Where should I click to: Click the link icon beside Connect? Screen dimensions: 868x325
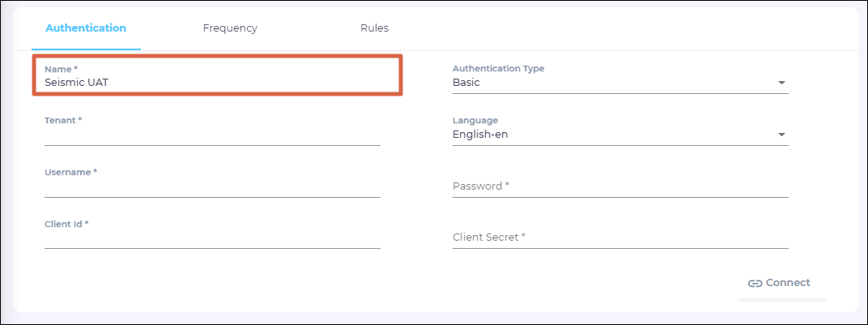[x=755, y=284]
